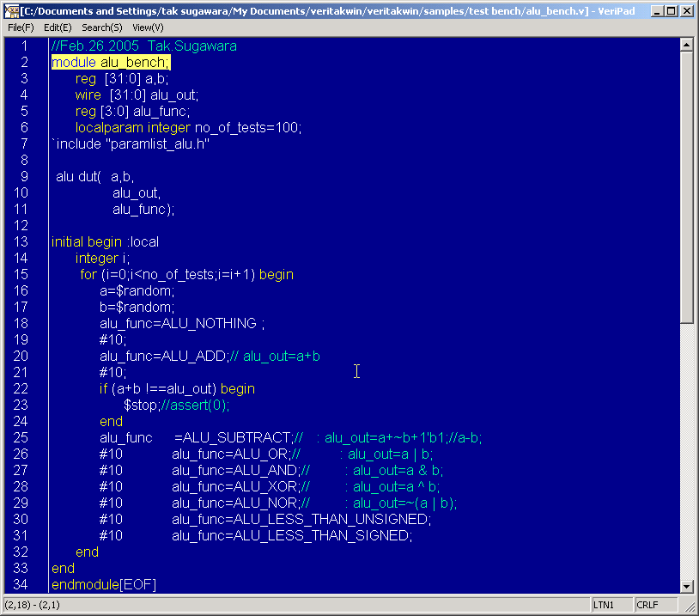The height and width of the screenshot is (616, 699).
Task: Click the comment "//Feb.26.2005 Tak.Sugawara"
Action: pos(144,46)
